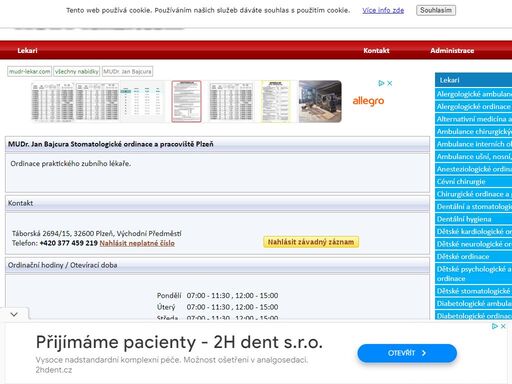The height and width of the screenshot is (384, 512).
Task: Click Nahlásit závadný záznam button
Action: pos(311,242)
